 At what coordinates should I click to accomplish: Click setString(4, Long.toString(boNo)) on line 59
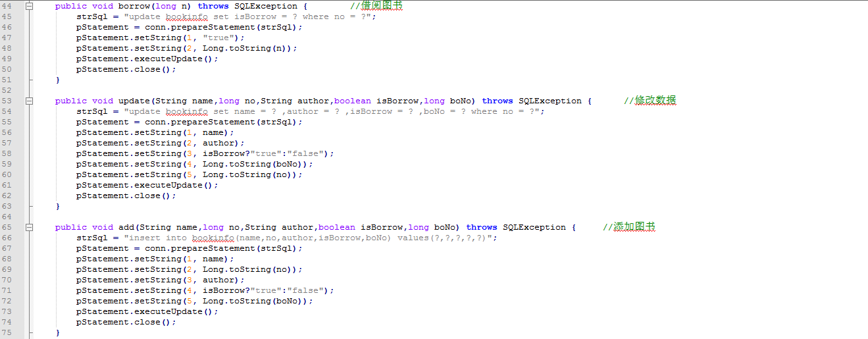coord(223,164)
